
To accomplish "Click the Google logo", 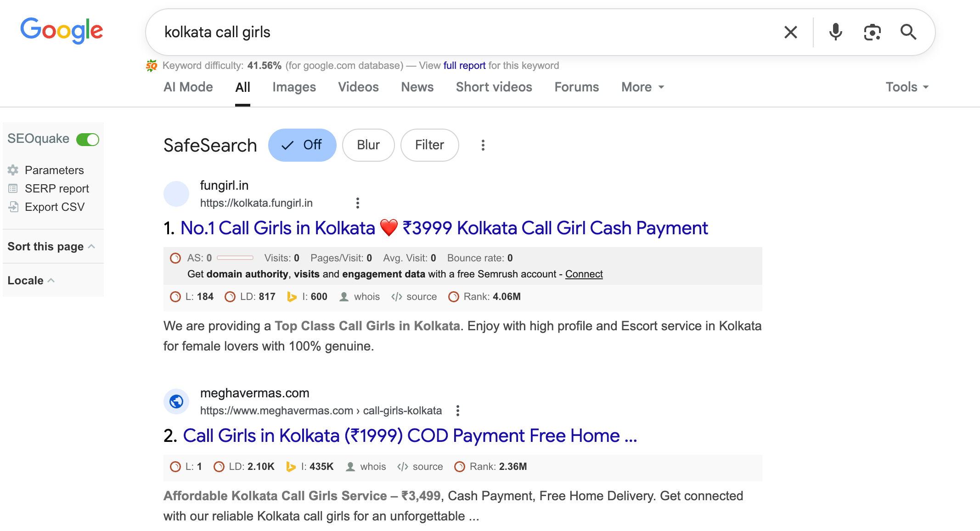I will (x=62, y=31).
